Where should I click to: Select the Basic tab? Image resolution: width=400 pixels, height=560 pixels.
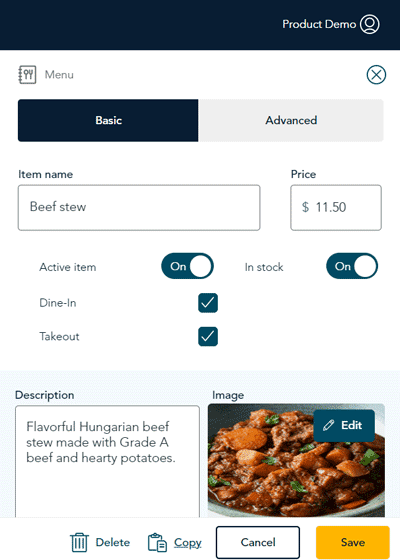pyautogui.click(x=108, y=120)
